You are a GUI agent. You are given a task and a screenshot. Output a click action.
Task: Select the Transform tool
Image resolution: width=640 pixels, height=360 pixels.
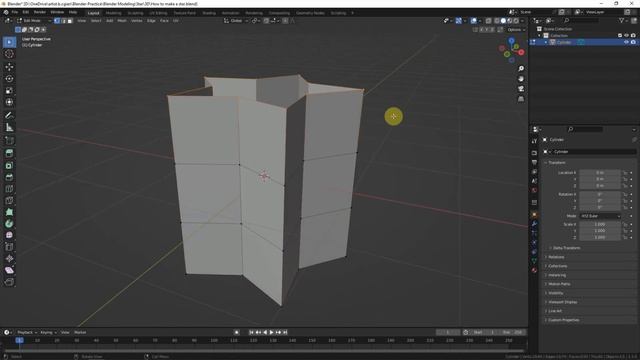[9, 102]
